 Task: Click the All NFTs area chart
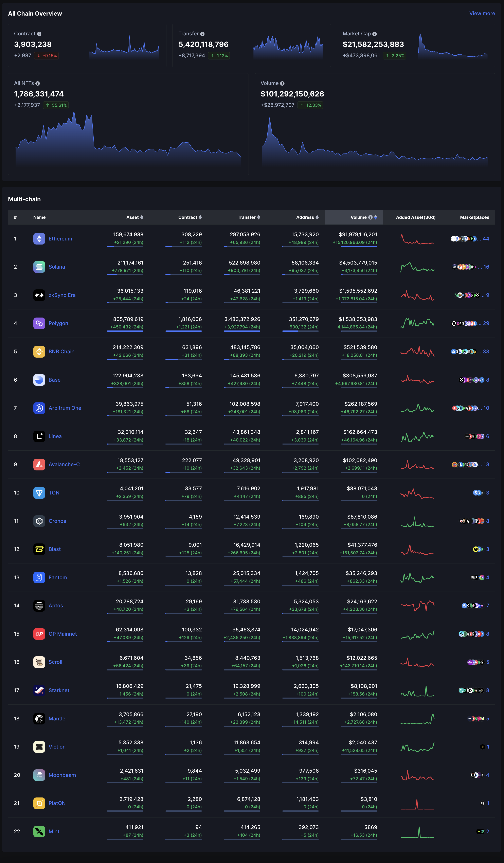coord(128,139)
